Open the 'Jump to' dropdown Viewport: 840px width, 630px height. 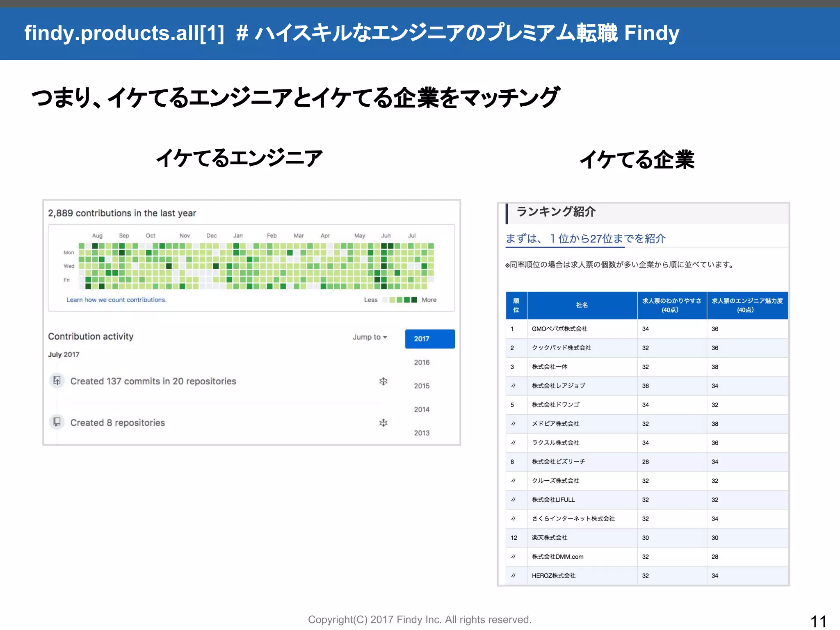[x=370, y=337]
